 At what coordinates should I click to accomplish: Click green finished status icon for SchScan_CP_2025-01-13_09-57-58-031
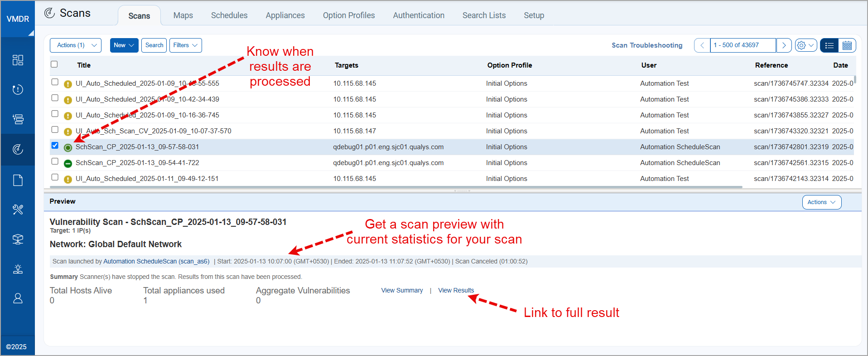(x=68, y=147)
